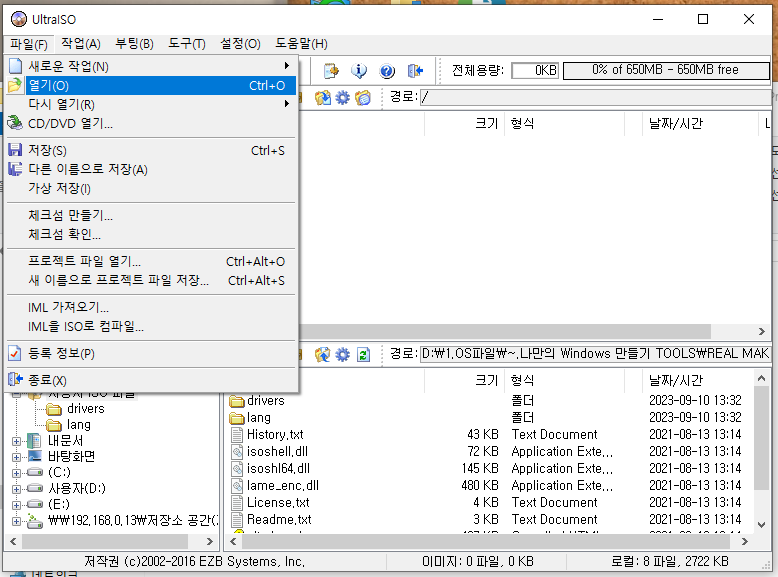The width and height of the screenshot is (778, 577).
Task: Click the UltraISO disc icon in title bar
Action: (x=19, y=19)
